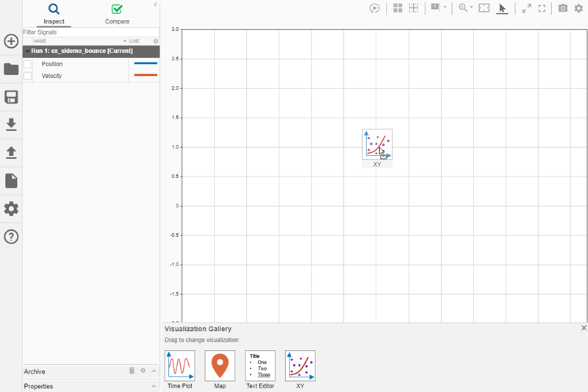Click the replay playback icon
The height and width of the screenshot is (392, 588).
click(x=374, y=8)
